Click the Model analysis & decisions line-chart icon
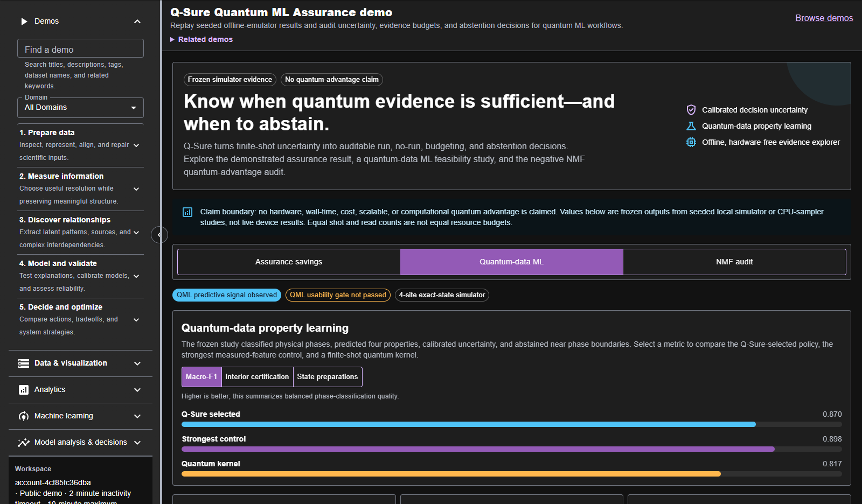The height and width of the screenshot is (504, 862). [24, 443]
